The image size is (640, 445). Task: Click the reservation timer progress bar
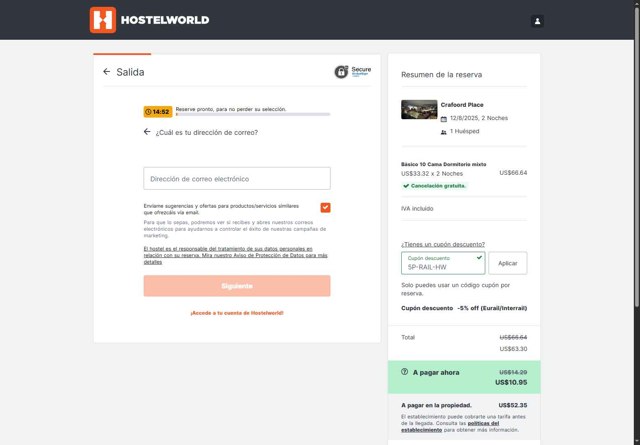click(253, 114)
